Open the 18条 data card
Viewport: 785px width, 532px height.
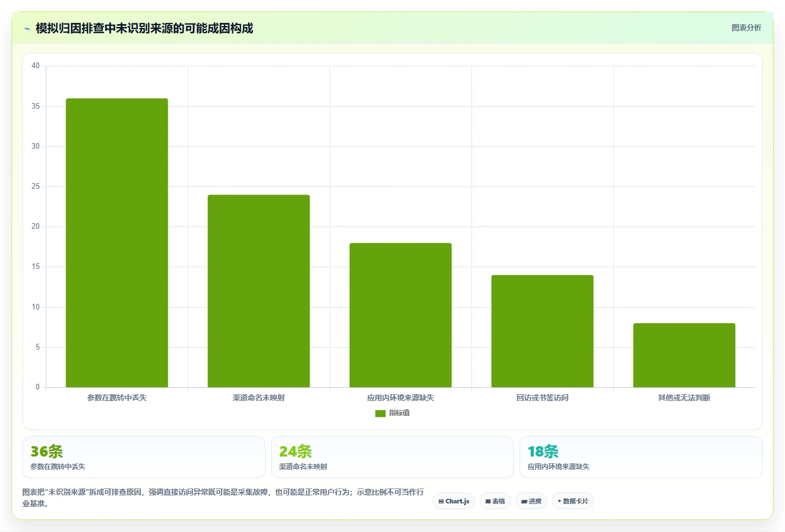641,457
